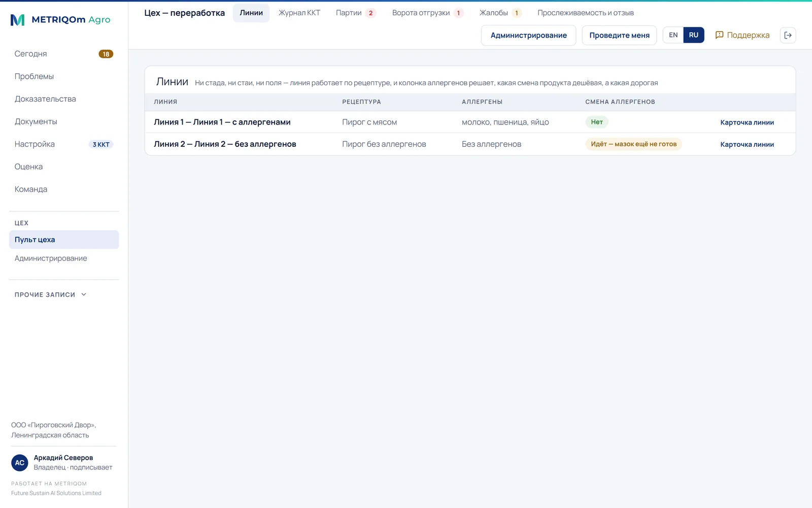The image size is (812, 508).
Task: Click the Нет allergen changeover status
Action: click(x=597, y=122)
